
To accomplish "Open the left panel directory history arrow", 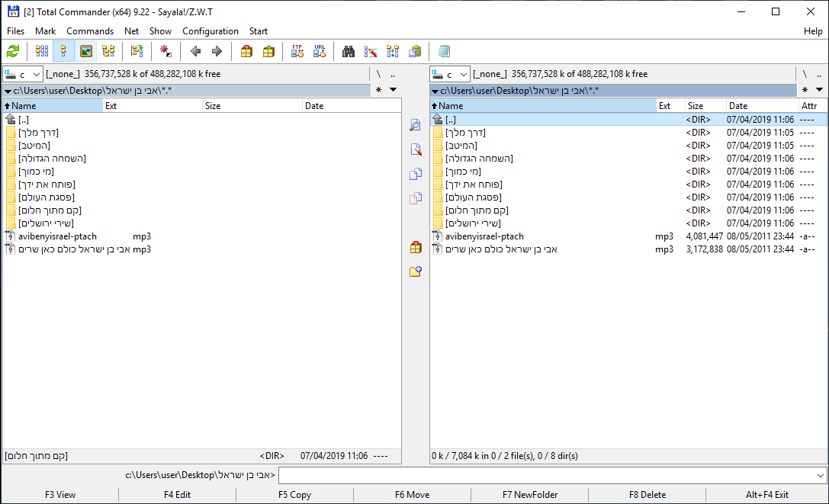I will click(393, 89).
